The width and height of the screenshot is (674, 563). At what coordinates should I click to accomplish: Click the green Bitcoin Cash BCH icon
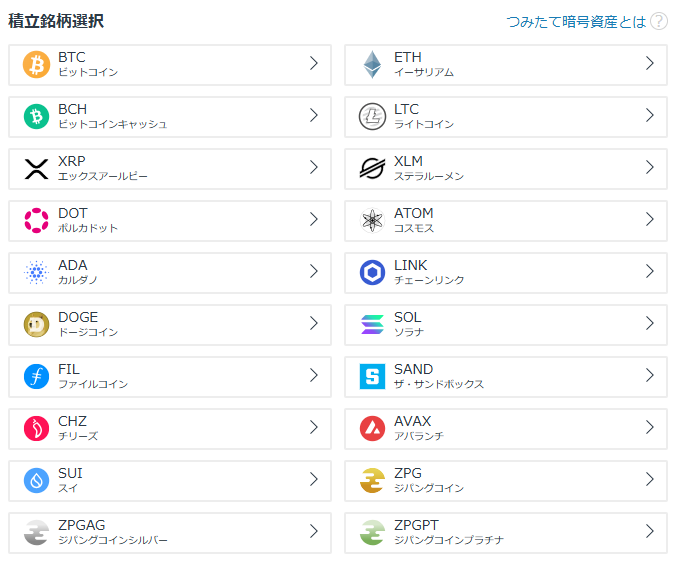(37, 116)
